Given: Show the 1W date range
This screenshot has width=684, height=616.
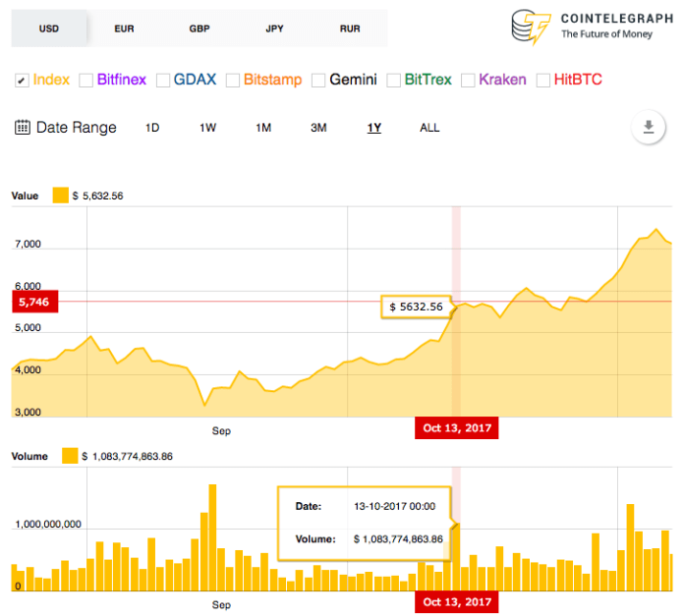Looking at the screenshot, I should pos(207,128).
